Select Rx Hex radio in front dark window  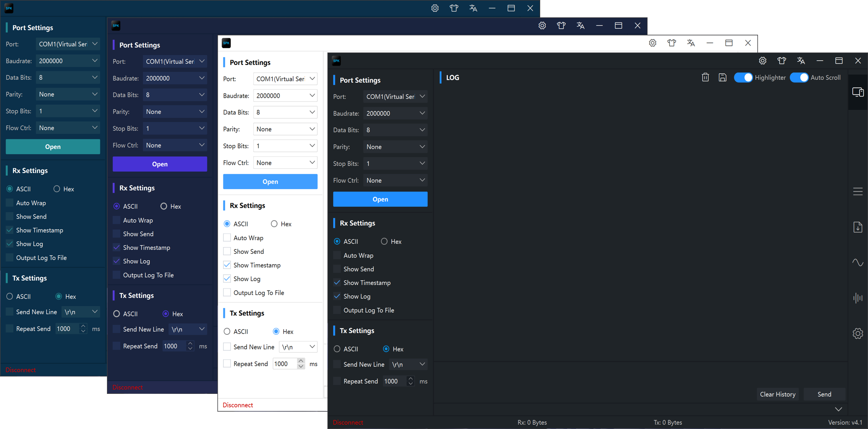pos(384,241)
